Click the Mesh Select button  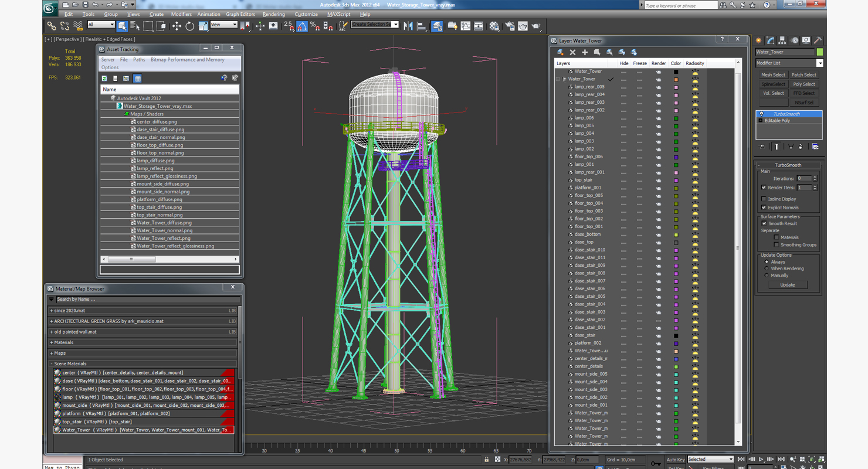(773, 75)
